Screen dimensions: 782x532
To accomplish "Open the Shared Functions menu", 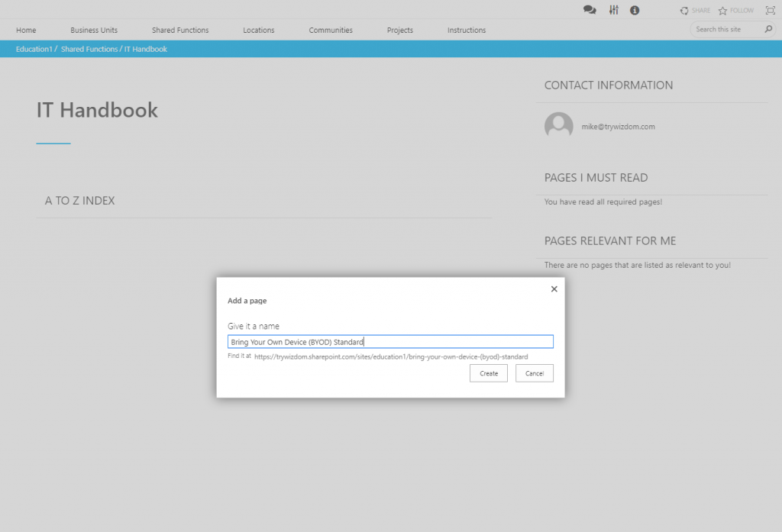I will click(x=180, y=30).
